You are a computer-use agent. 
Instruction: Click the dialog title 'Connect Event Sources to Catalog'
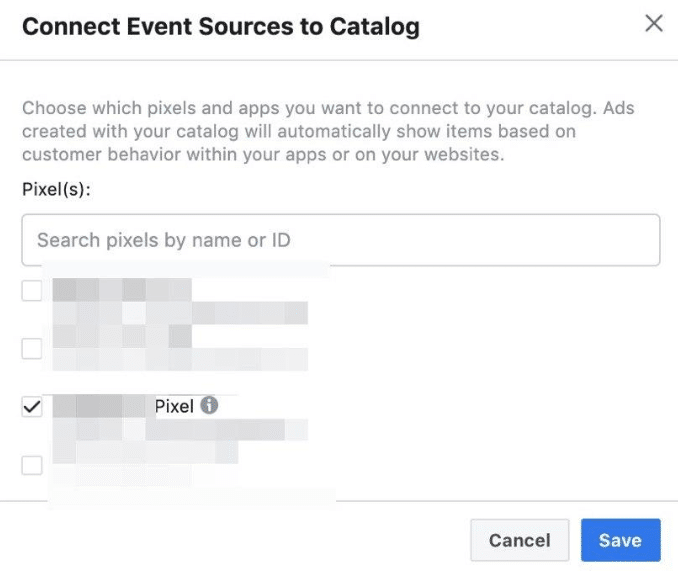(x=220, y=26)
